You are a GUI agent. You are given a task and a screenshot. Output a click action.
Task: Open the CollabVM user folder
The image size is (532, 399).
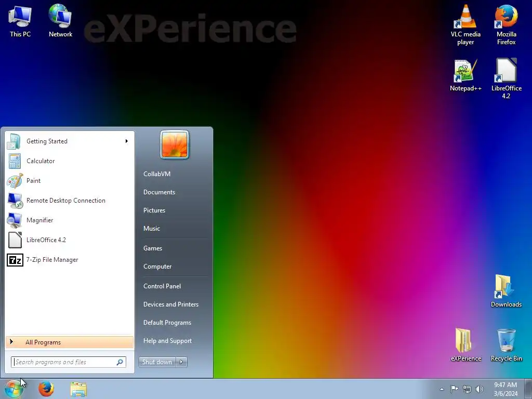[x=157, y=174]
